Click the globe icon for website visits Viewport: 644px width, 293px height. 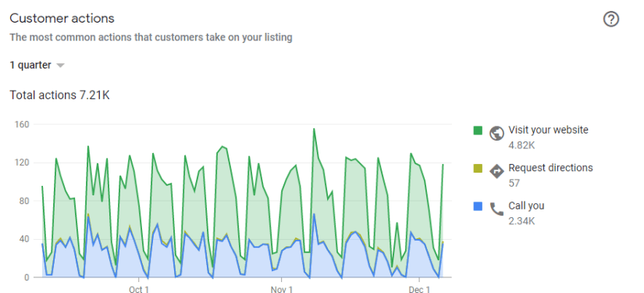pyautogui.click(x=496, y=133)
